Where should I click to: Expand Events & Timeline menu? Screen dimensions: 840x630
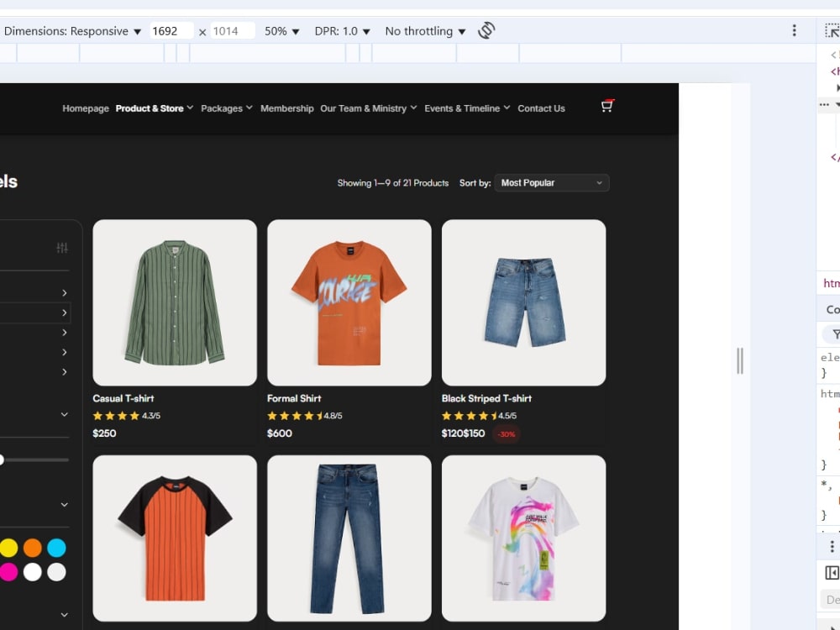[x=467, y=108]
